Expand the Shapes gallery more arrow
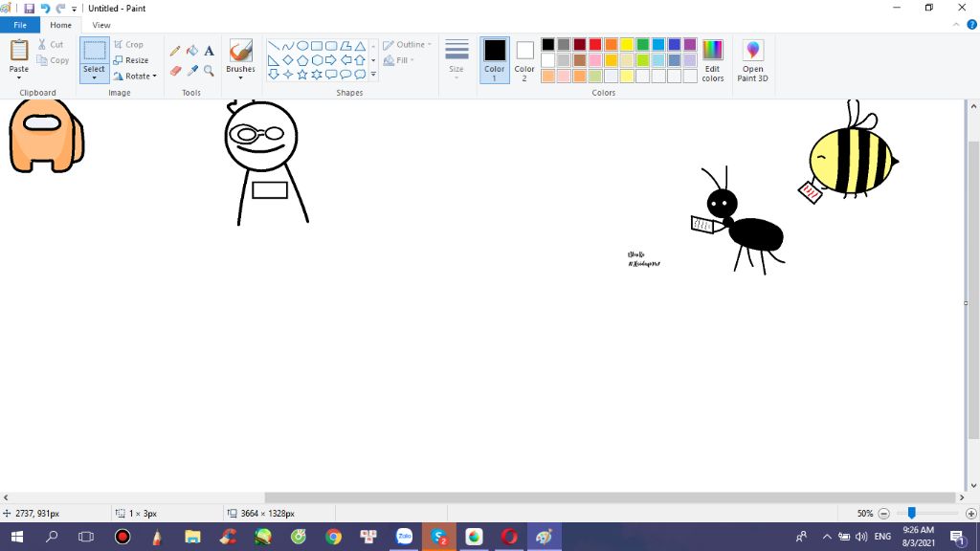Viewport: 980px width, 551px height. [x=373, y=75]
